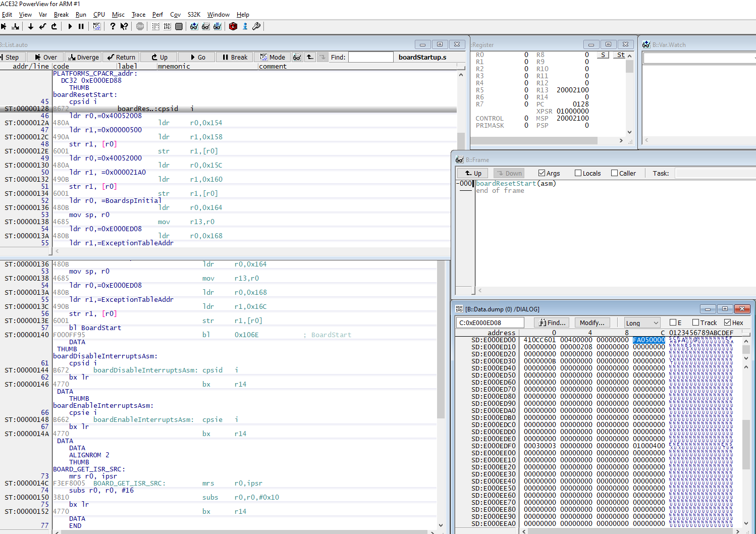Uncheck the Args checkbox in the Frame window
This screenshot has width=756, height=534.
(541, 173)
